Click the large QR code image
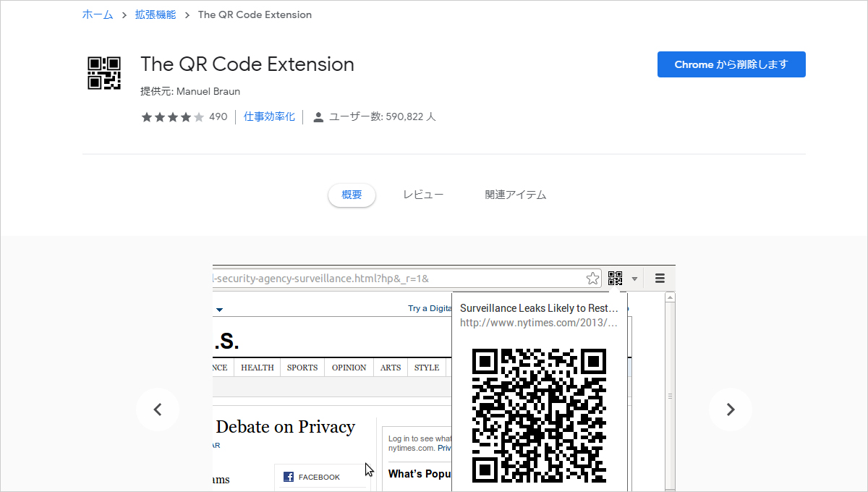Screen dimensions: 868x492 (539, 415)
